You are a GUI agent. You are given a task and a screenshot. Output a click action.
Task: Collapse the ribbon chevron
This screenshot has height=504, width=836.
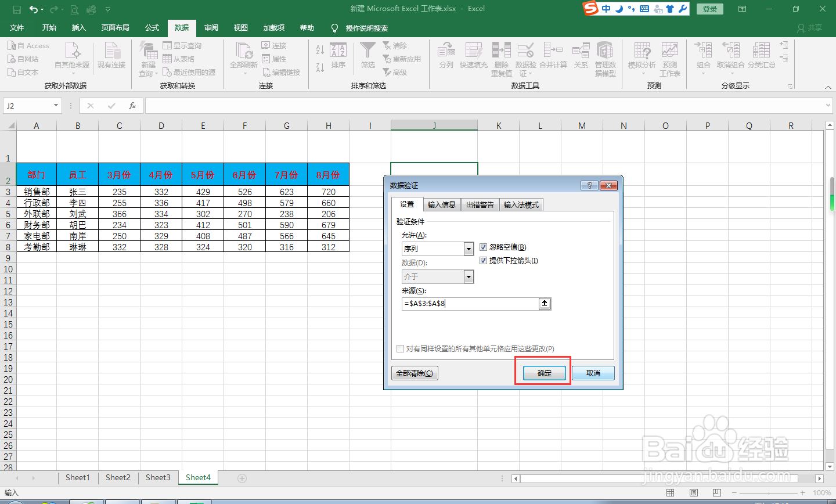point(828,87)
